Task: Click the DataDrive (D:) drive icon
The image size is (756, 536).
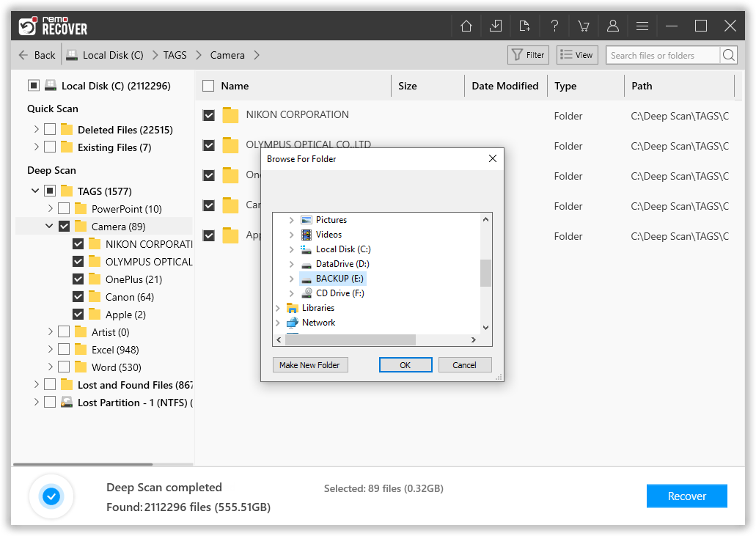Action: coord(307,264)
